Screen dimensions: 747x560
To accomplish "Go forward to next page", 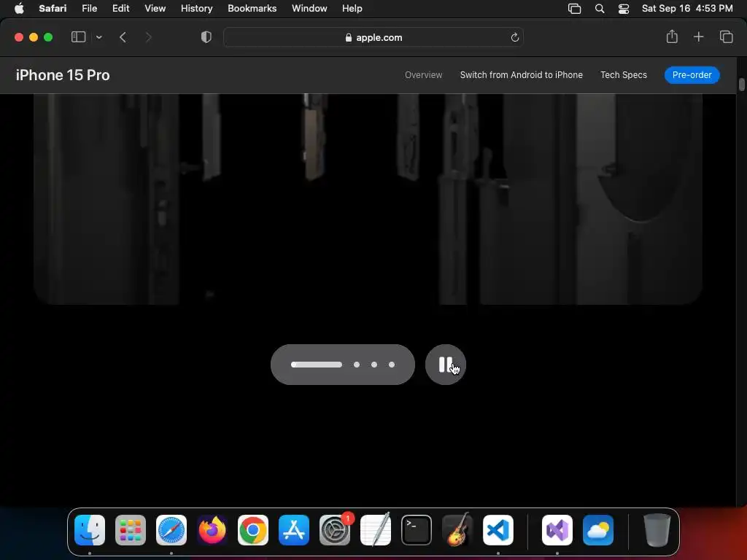I will [148, 37].
